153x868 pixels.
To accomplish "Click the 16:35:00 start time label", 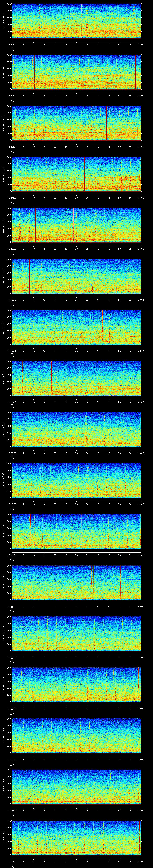I will coord(12,249).
